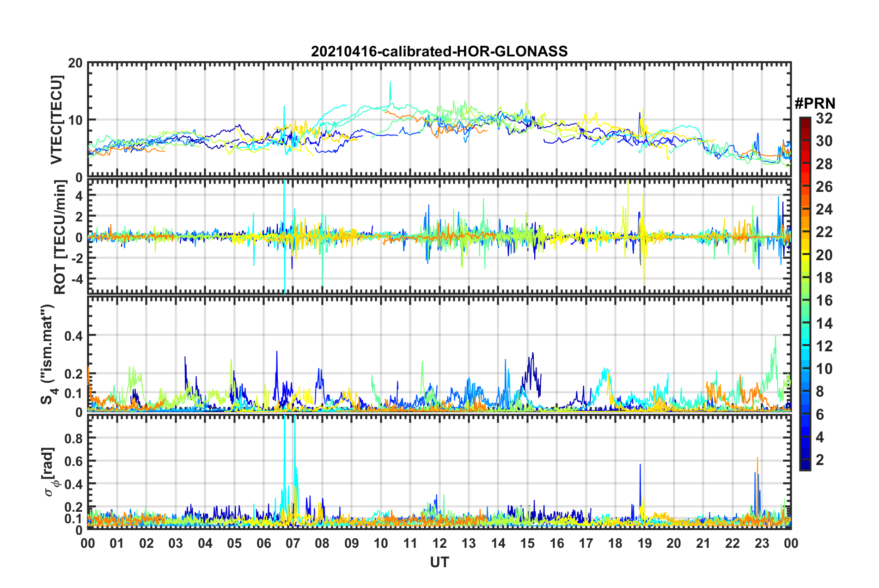Click the UT x-axis label

439,562
